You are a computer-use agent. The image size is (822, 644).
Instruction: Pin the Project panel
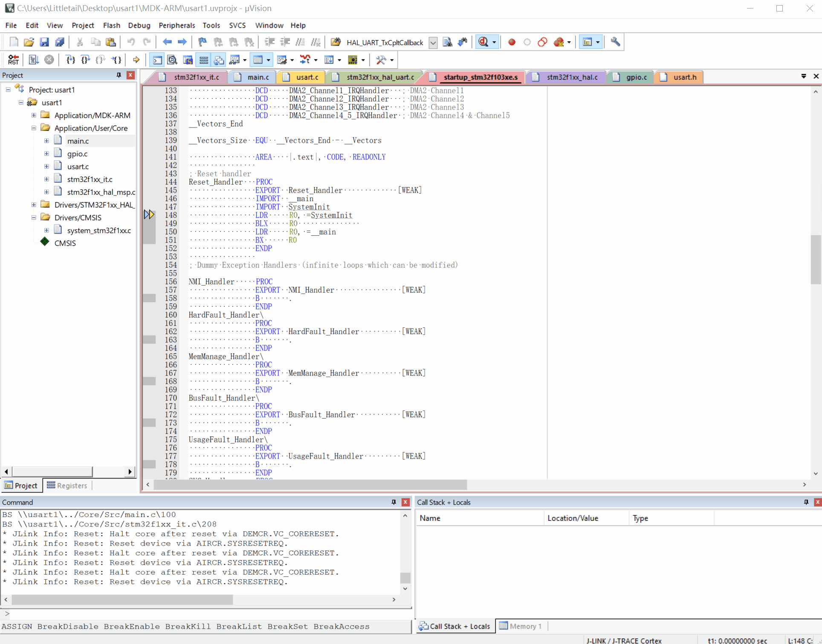click(119, 75)
